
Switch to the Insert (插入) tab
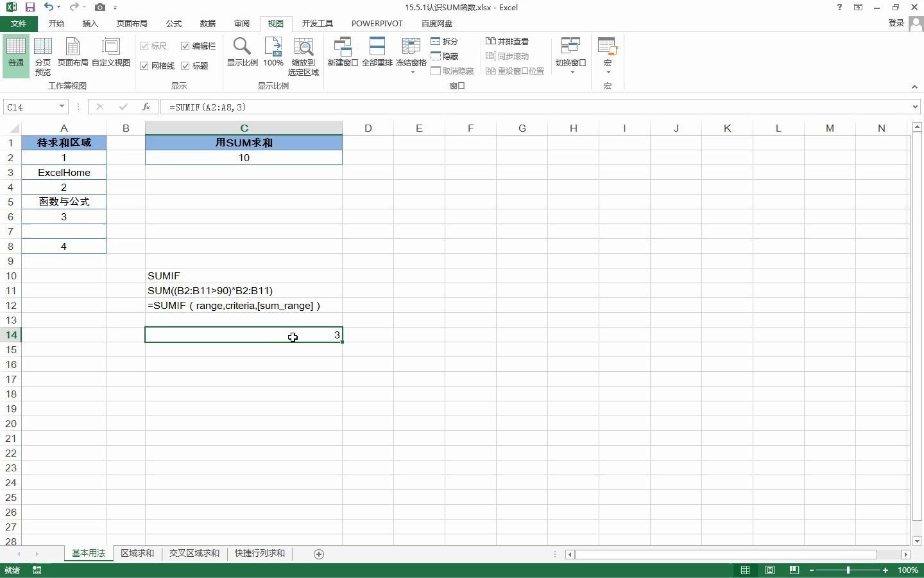pos(90,23)
